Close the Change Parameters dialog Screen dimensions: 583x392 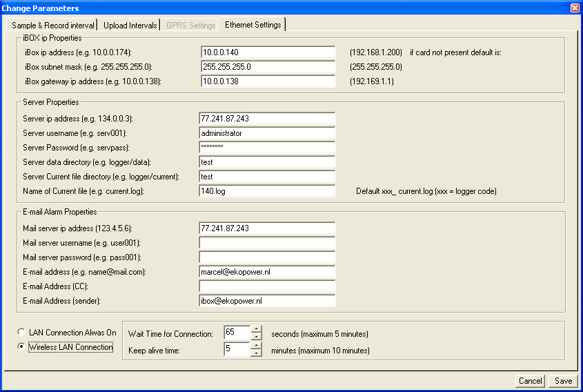[575, 8]
